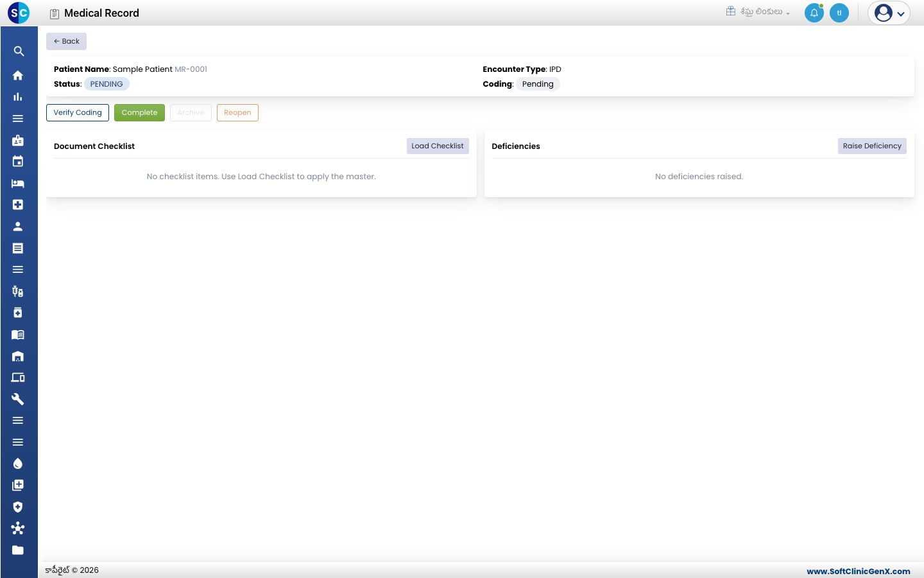
Task: Click the folder icon in the sidebar
Action: click(x=18, y=550)
